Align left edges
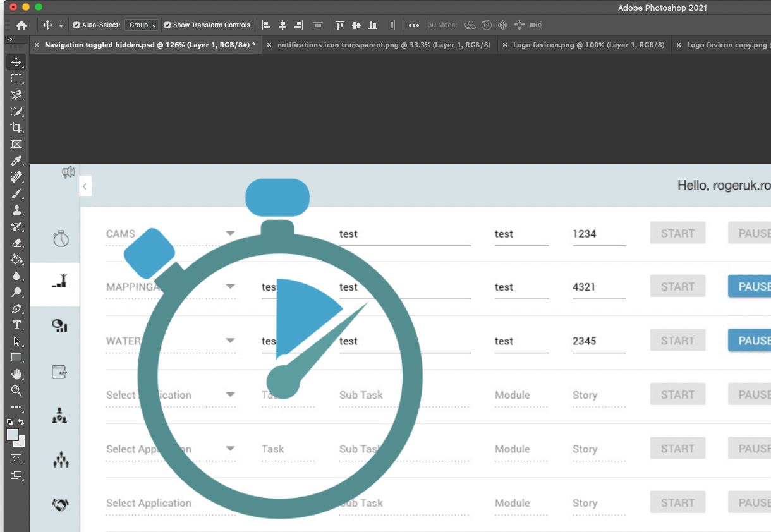Image resolution: width=771 pixels, height=532 pixels. pyautogui.click(x=267, y=25)
